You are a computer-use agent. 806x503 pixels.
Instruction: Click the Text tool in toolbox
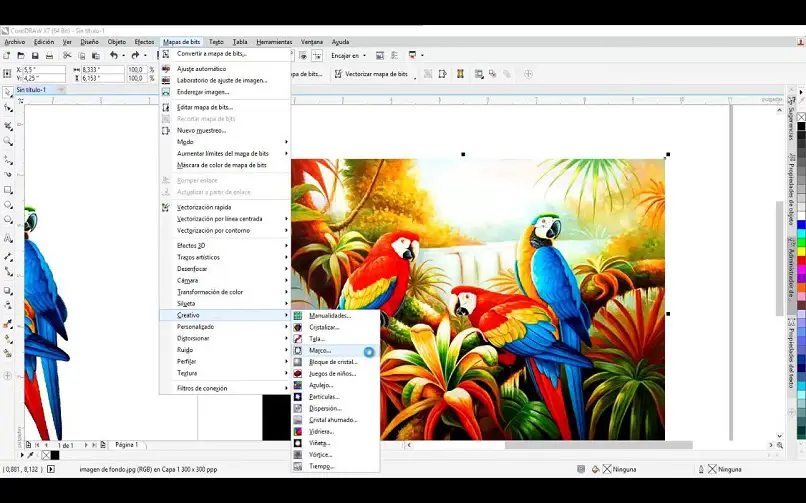(x=8, y=238)
